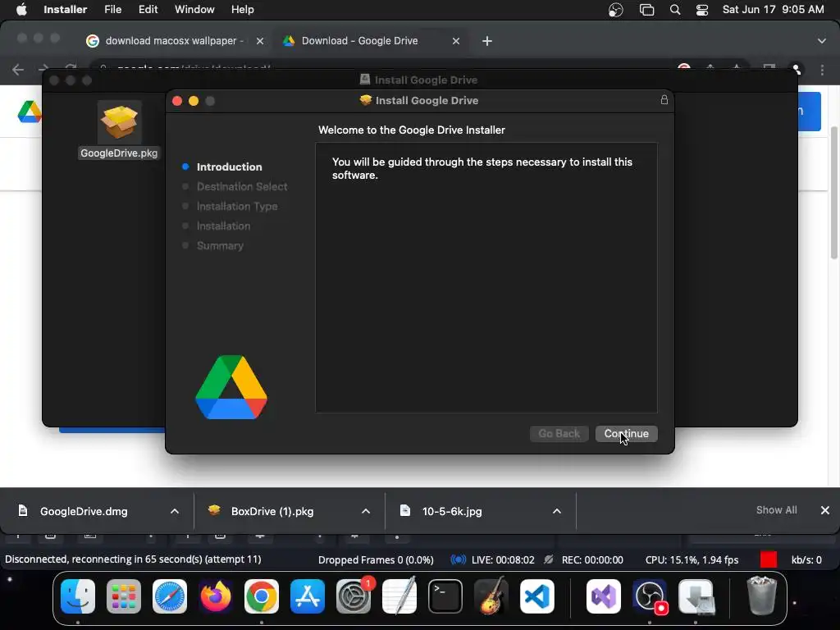Click the Screen Mirroring icon in the menu bar
840x630 pixels.
[x=646, y=10]
